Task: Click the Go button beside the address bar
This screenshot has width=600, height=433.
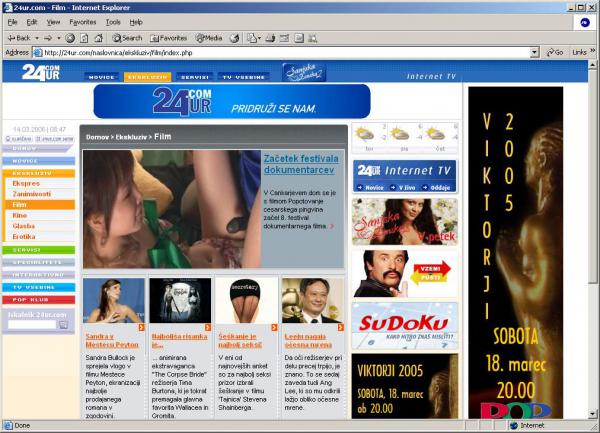Action: (554, 52)
